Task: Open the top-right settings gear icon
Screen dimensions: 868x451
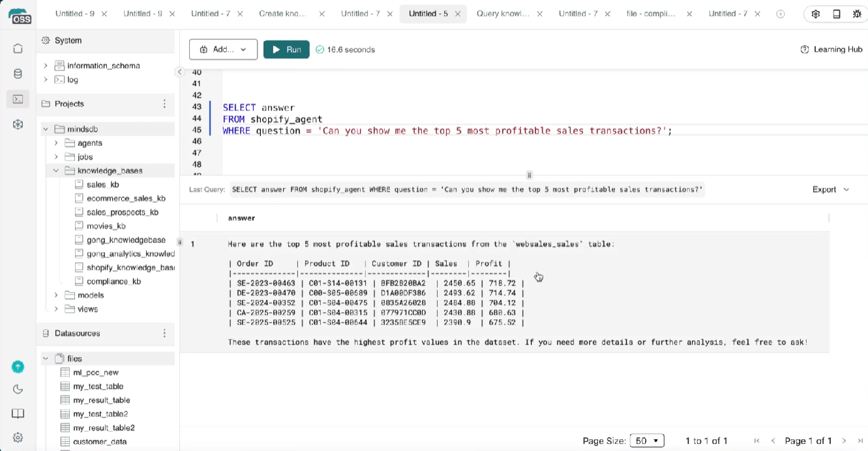Action: 816,14
